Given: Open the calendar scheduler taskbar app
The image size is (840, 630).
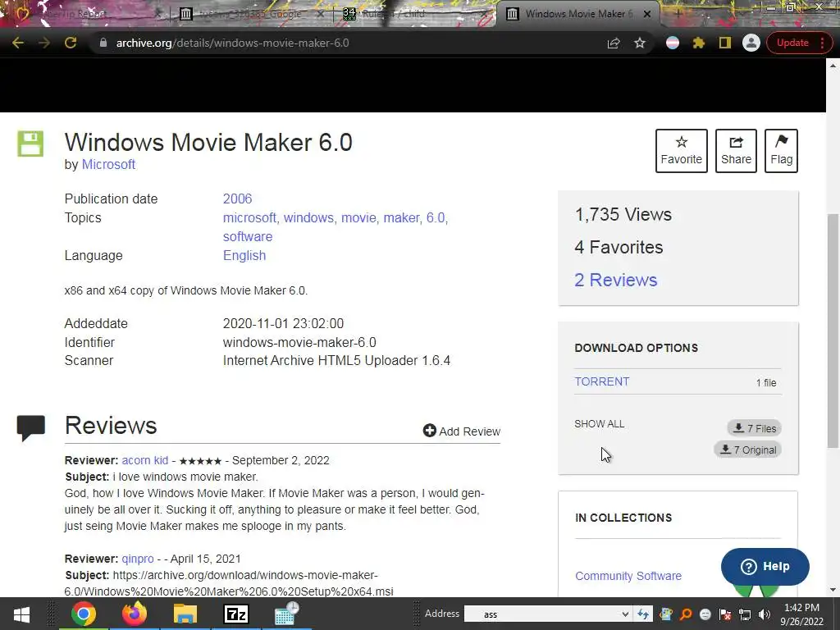Looking at the screenshot, I should click(287, 614).
